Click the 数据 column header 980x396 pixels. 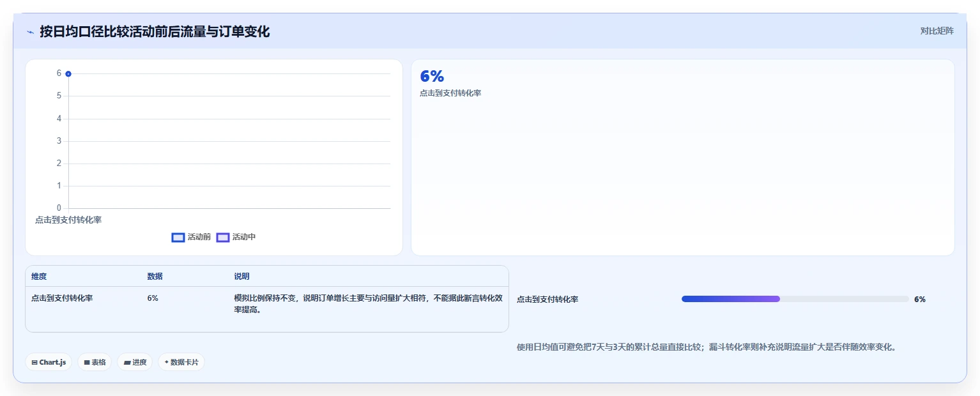tap(155, 277)
